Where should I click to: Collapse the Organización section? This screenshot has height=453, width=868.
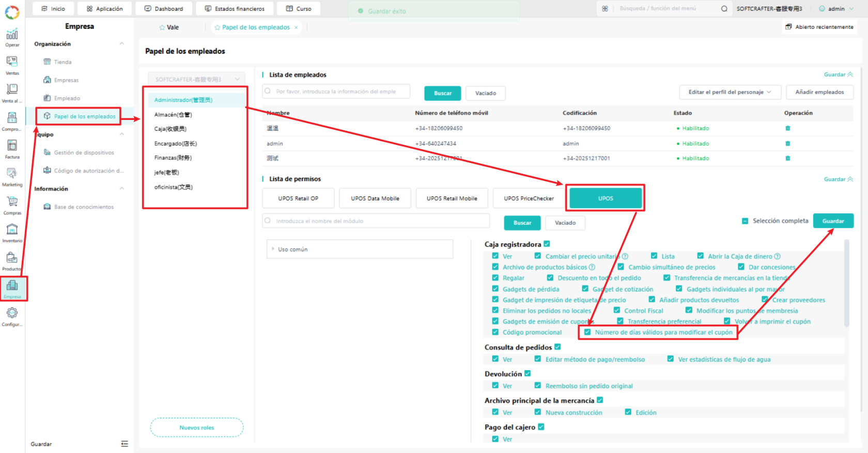pos(122,43)
